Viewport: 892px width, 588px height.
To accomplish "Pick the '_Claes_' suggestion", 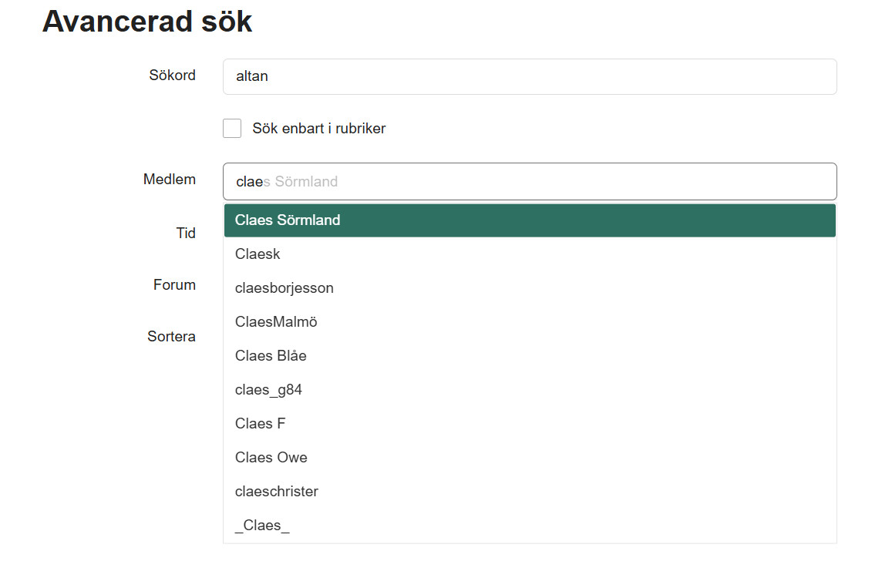I will (529, 526).
